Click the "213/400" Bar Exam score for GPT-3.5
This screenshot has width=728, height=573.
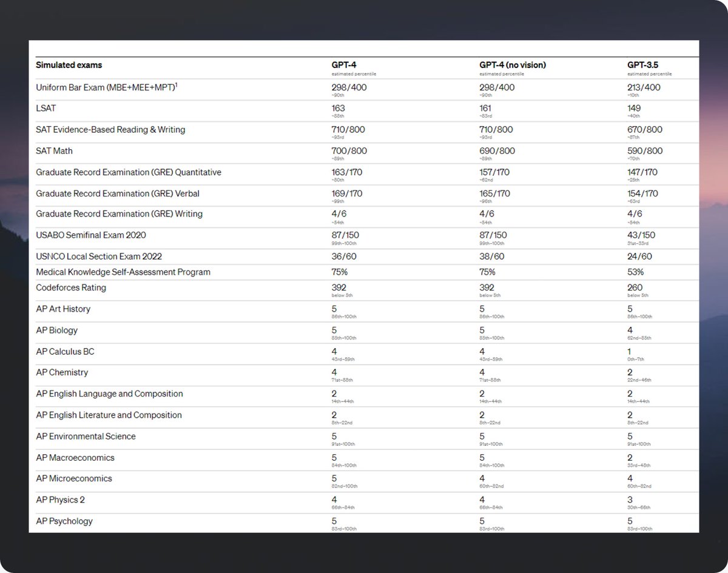pyautogui.click(x=645, y=87)
